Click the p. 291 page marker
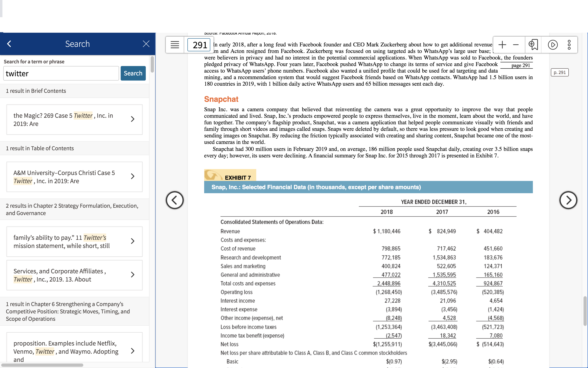The width and height of the screenshot is (588, 368). click(560, 72)
